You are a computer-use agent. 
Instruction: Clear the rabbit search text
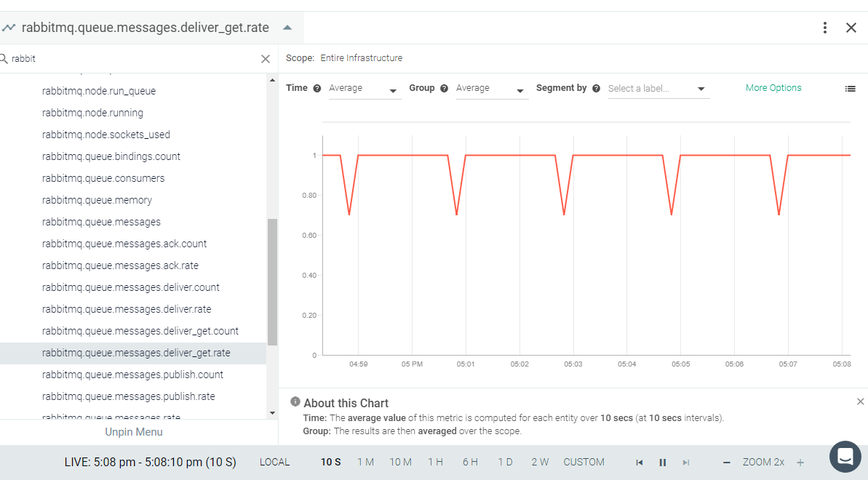pyautogui.click(x=266, y=59)
